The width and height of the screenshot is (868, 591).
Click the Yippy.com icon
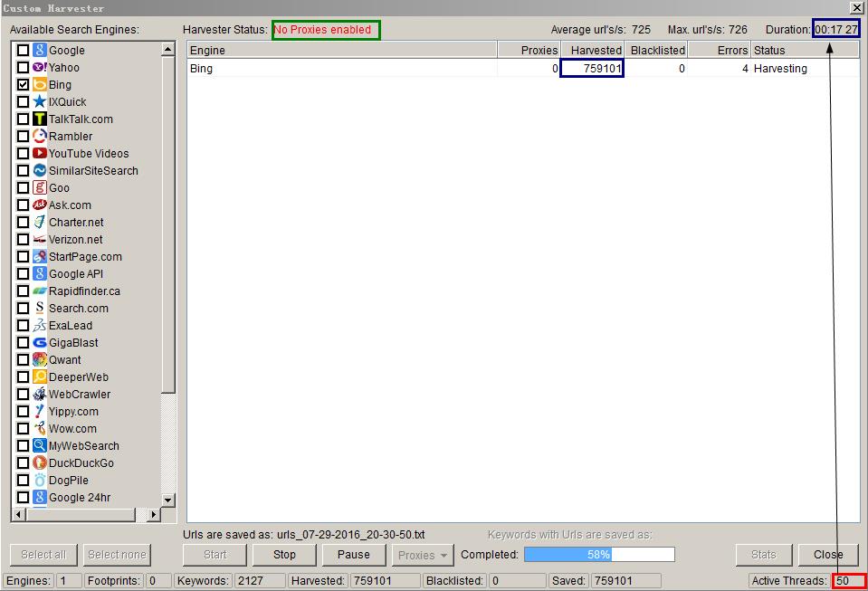click(x=39, y=411)
